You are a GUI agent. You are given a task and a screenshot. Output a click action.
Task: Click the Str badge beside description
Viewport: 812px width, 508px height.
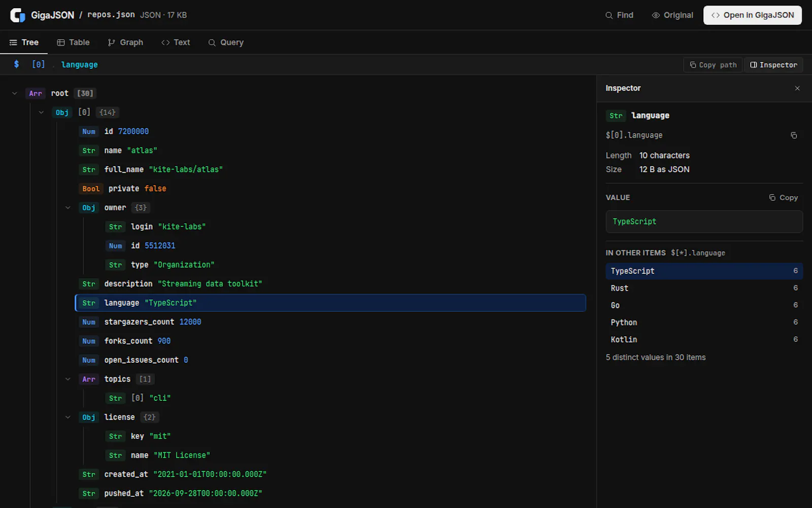(89, 284)
